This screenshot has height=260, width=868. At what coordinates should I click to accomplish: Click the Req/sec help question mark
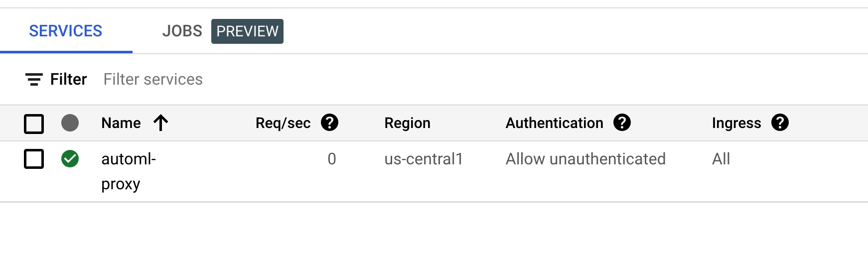329,123
